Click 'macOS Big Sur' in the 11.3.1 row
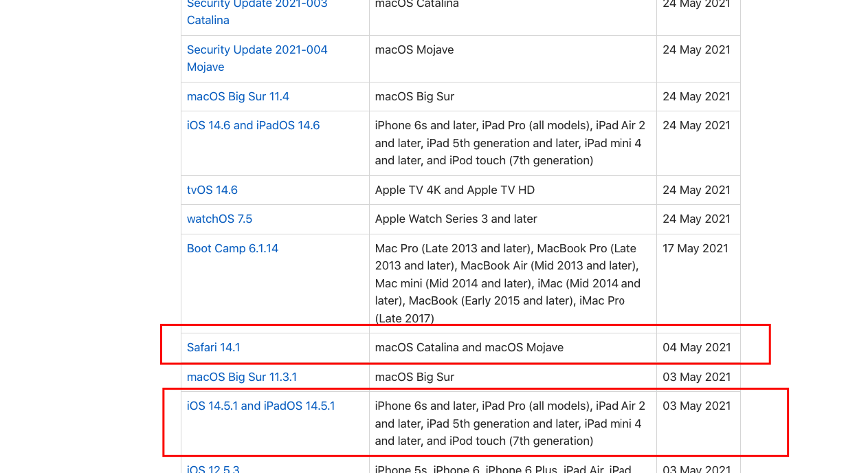 [414, 377]
